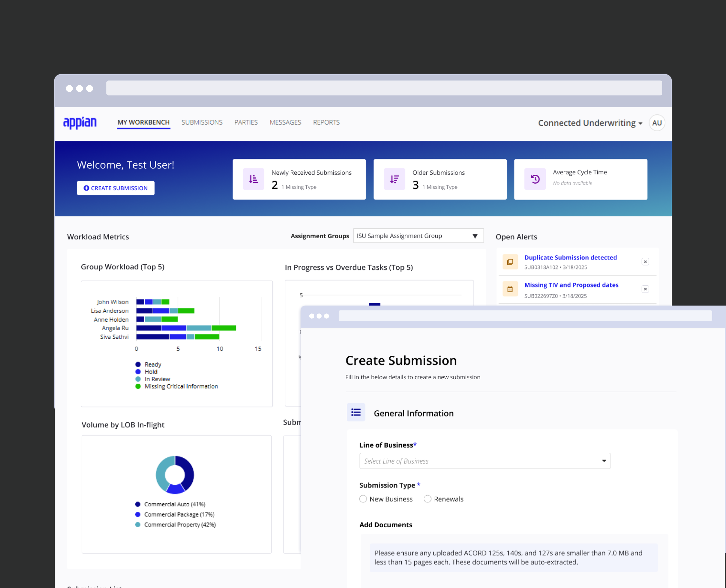The height and width of the screenshot is (588, 726).
Task: Switch to the Submissions tab
Action: coord(202,122)
